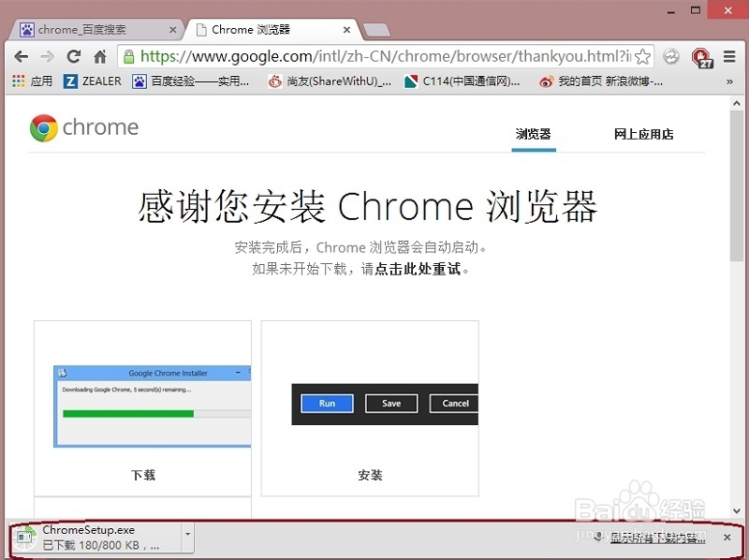Click inside the address bar URL field
The width and height of the screenshot is (749, 560).
(374, 56)
